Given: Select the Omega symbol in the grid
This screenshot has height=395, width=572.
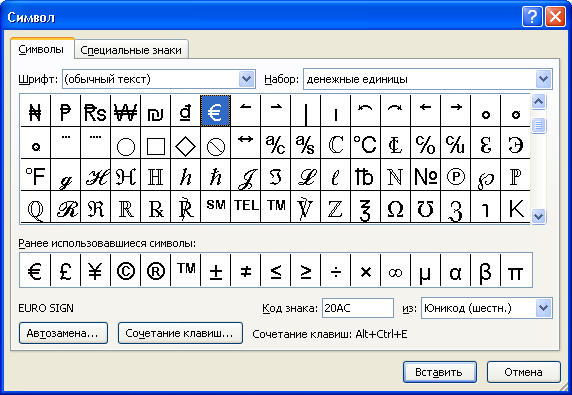Looking at the screenshot, I should [395, 206].
